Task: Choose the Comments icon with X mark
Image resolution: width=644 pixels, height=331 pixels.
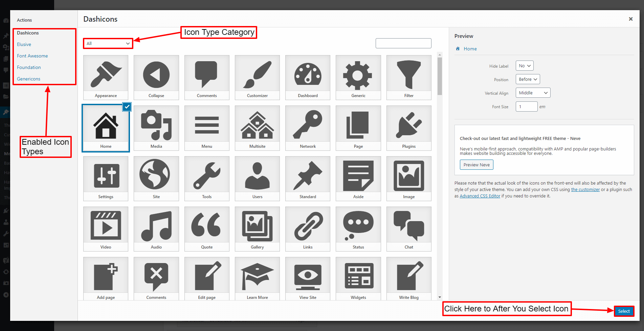Action: [156, 279]
